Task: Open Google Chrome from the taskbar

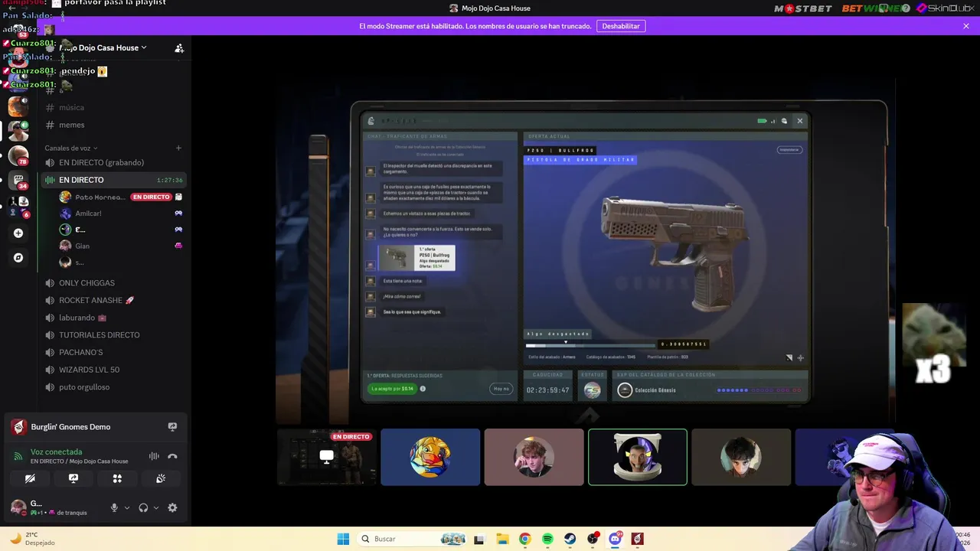Action: 524,539
